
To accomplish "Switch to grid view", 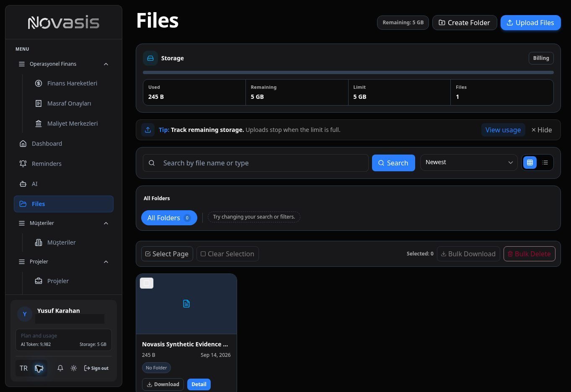I will point(530,162).
